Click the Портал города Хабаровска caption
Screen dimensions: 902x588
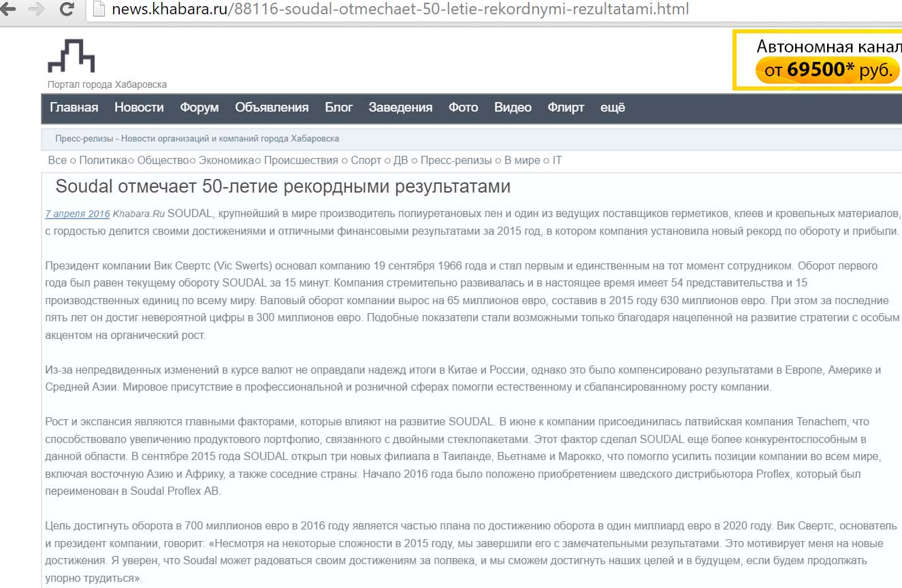click(x=107, y=84)
